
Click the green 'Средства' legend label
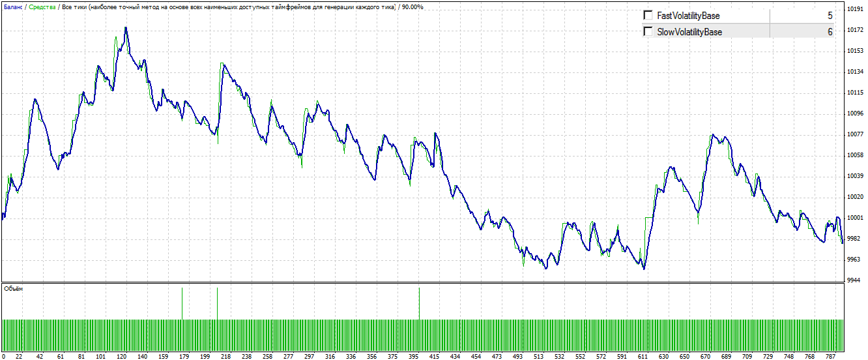(x=42, y=7)
